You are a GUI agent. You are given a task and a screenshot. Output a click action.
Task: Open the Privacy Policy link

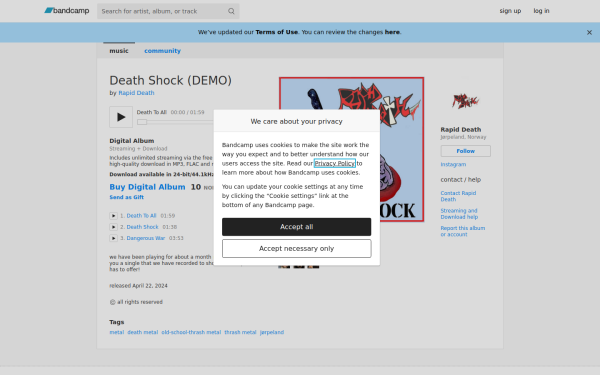point(335,163)
